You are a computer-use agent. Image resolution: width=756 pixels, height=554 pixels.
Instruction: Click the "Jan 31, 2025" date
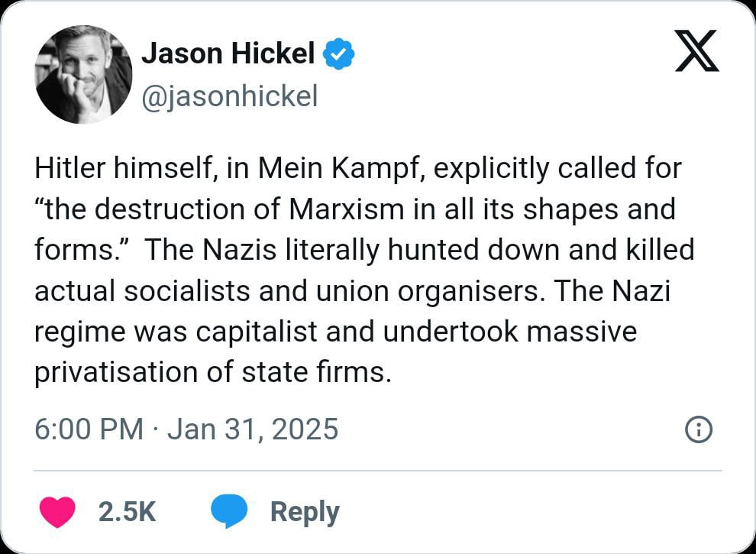coord(252,429)
